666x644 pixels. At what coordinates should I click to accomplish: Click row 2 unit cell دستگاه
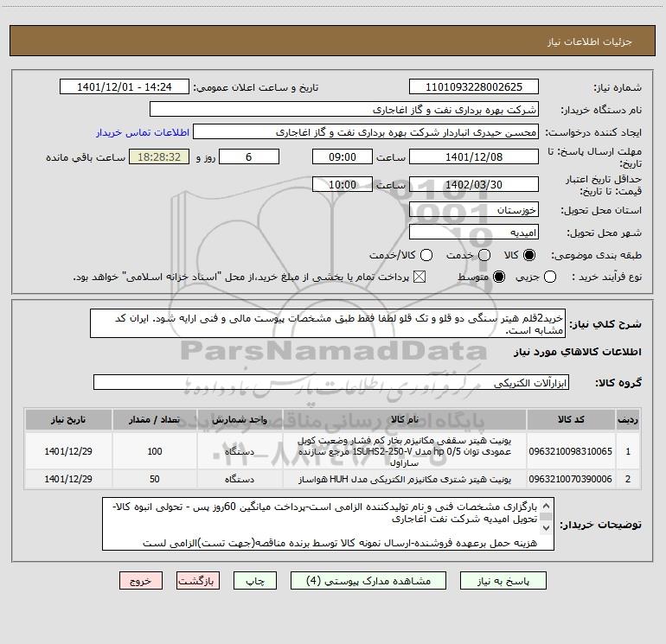pos(240,479)
